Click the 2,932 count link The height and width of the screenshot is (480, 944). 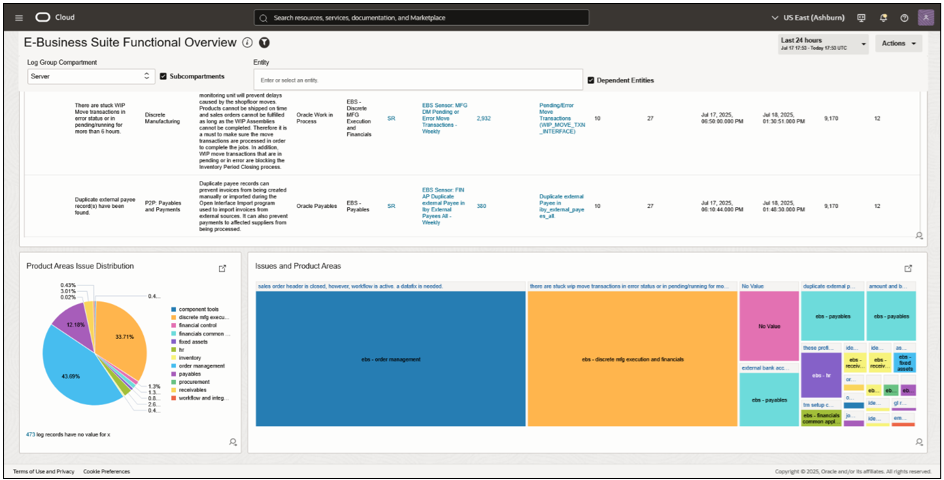click(x=483, y=119)
